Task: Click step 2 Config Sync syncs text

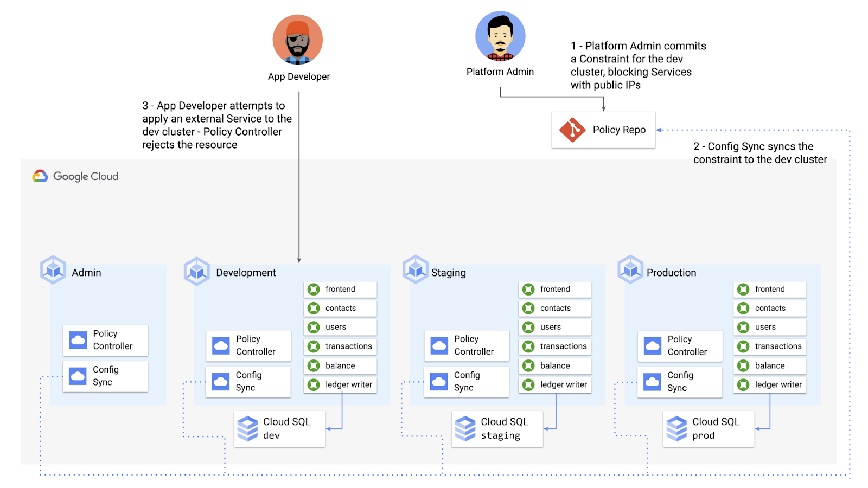Action: click(x=760, y=153)
